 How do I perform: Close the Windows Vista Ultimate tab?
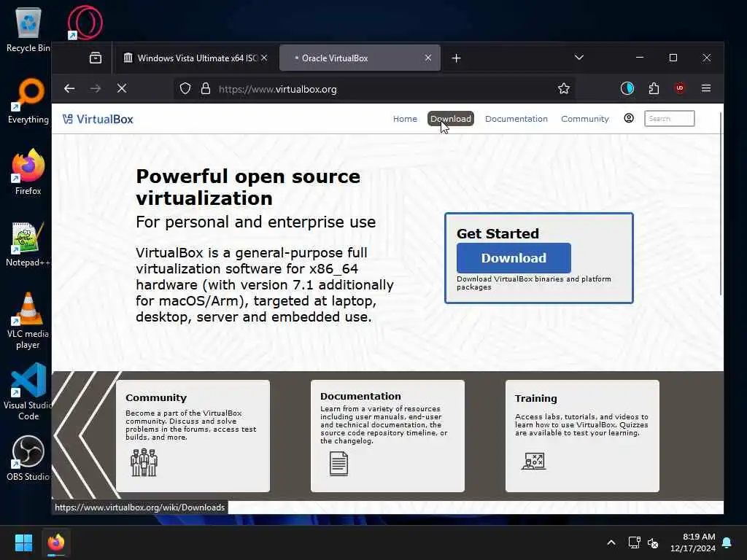pos(264,58)
